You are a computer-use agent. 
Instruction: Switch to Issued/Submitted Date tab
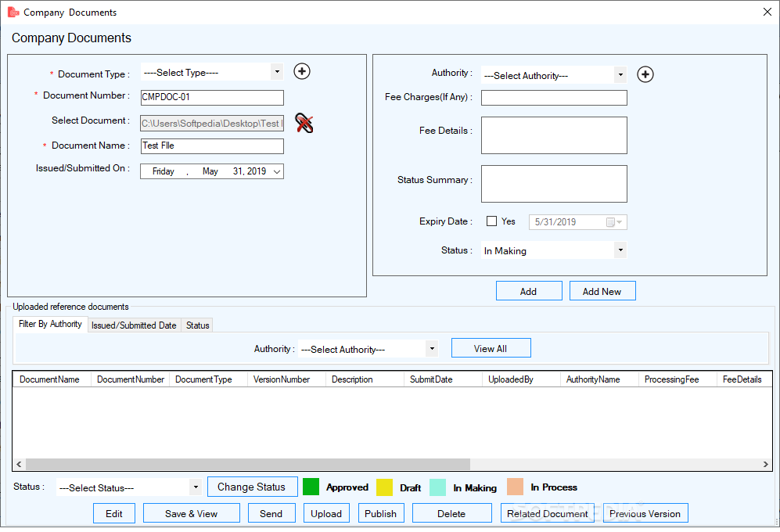pyautogui.click(x=134, y=325)
